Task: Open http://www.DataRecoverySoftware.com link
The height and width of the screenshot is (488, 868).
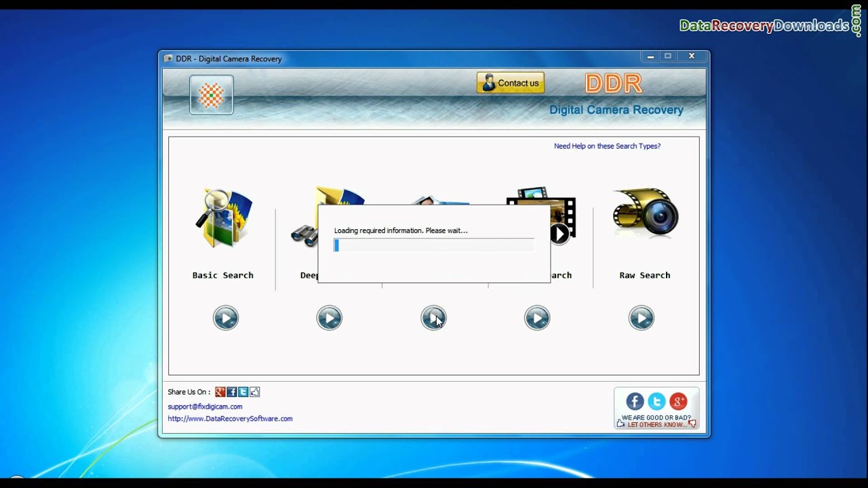Action: [230, 419]
